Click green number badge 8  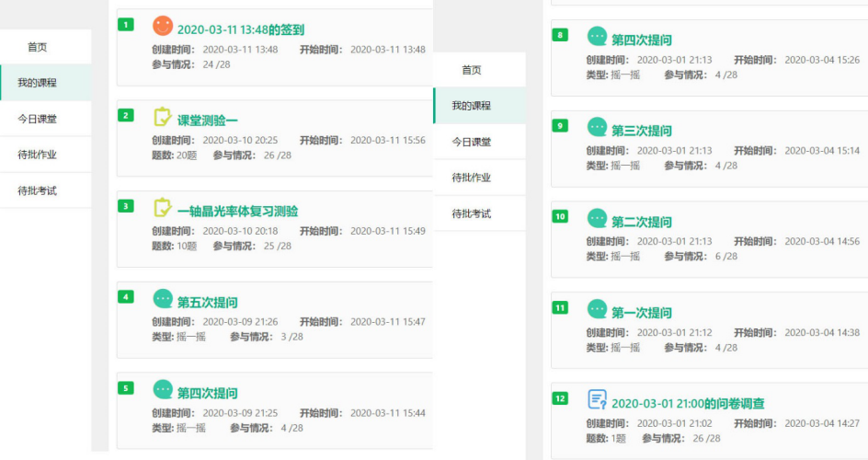tap(560, 35)
